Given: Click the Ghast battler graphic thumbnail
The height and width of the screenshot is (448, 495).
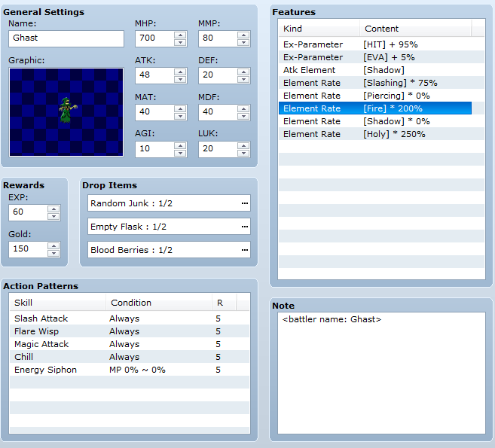Looking at the screenshot, I should pyautogui.click(x=66, y=111).
